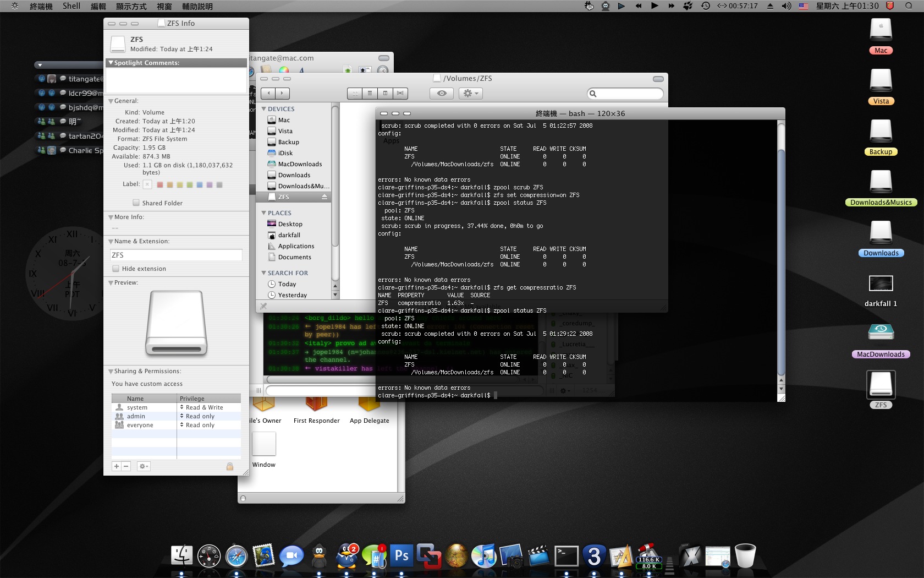Viewport: 924px width, 578px height.
Task: Open QQ penguin app with badge 2
Action: click(346, 555)
